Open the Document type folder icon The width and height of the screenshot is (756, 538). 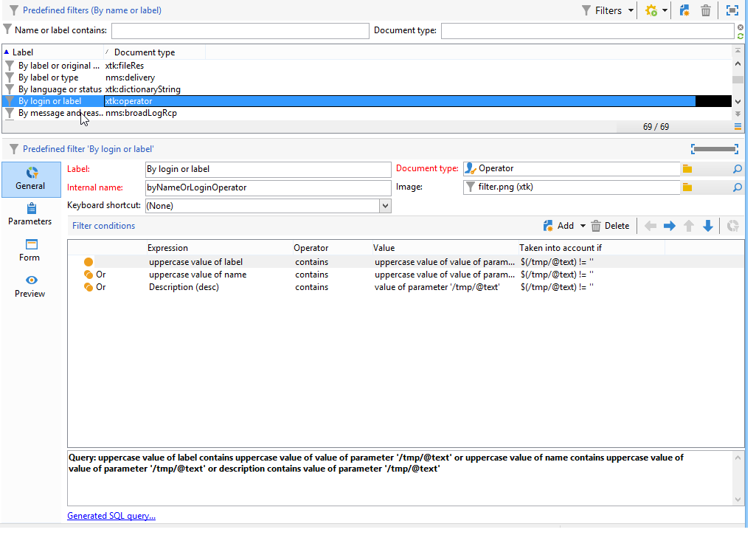point(687,169)
